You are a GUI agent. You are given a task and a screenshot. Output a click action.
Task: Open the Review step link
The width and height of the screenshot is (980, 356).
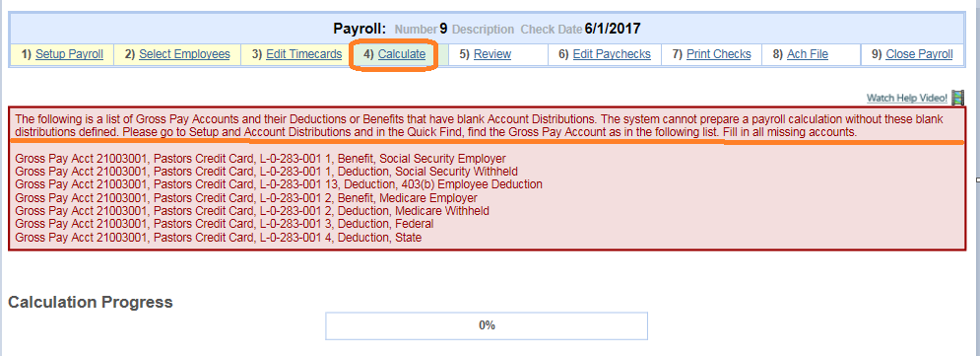[x=492, y=54]
